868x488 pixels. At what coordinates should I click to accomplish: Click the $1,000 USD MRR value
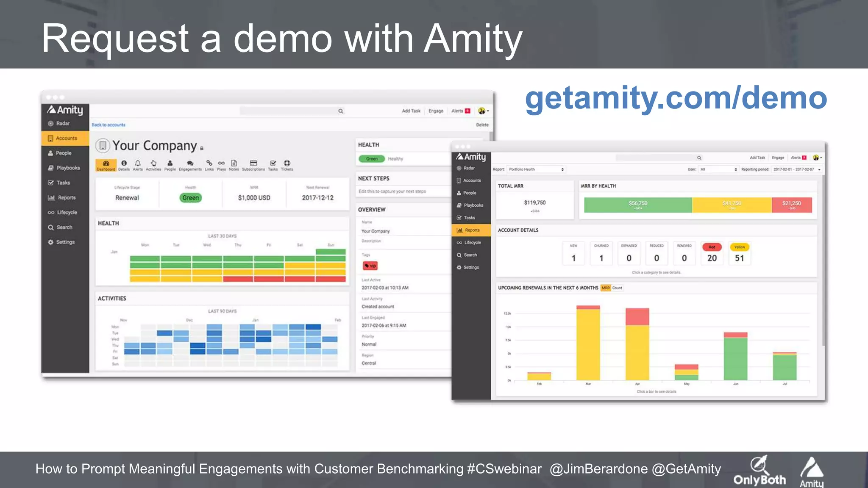[254, 198]
